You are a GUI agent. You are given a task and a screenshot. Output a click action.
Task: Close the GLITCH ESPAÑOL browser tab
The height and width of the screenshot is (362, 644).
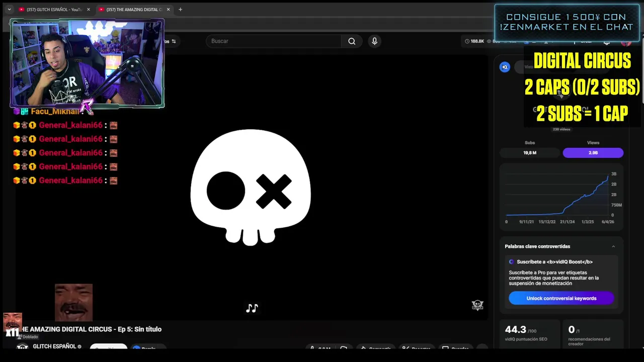(x=88, y=10)
